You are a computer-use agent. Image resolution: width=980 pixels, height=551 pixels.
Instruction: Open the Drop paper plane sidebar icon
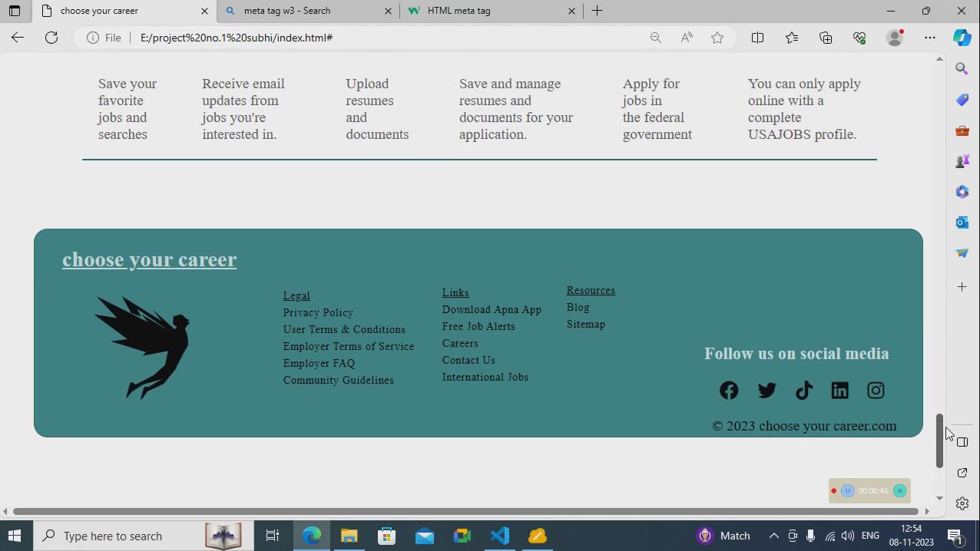(962, 253)
